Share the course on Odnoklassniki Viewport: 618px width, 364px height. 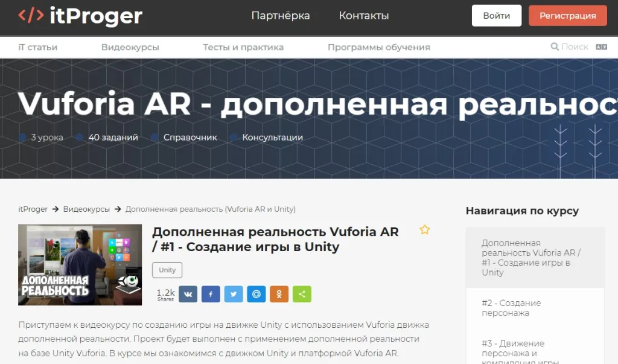[279, 294]
